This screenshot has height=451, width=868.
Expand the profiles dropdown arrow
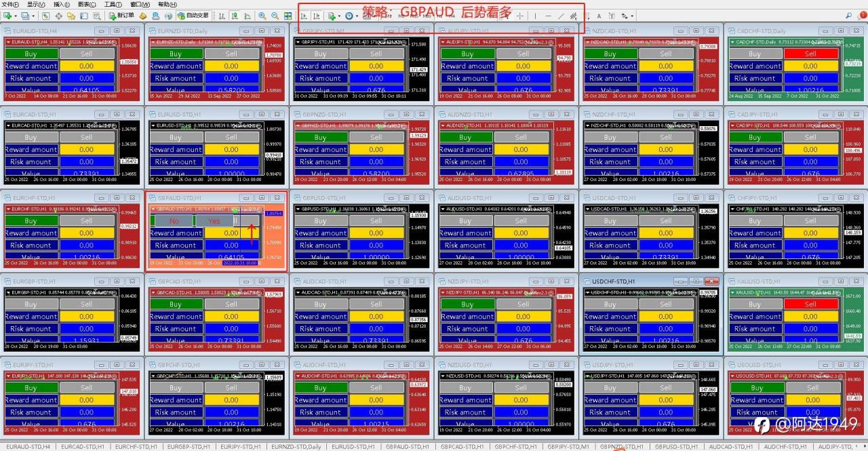pos(33,15)
